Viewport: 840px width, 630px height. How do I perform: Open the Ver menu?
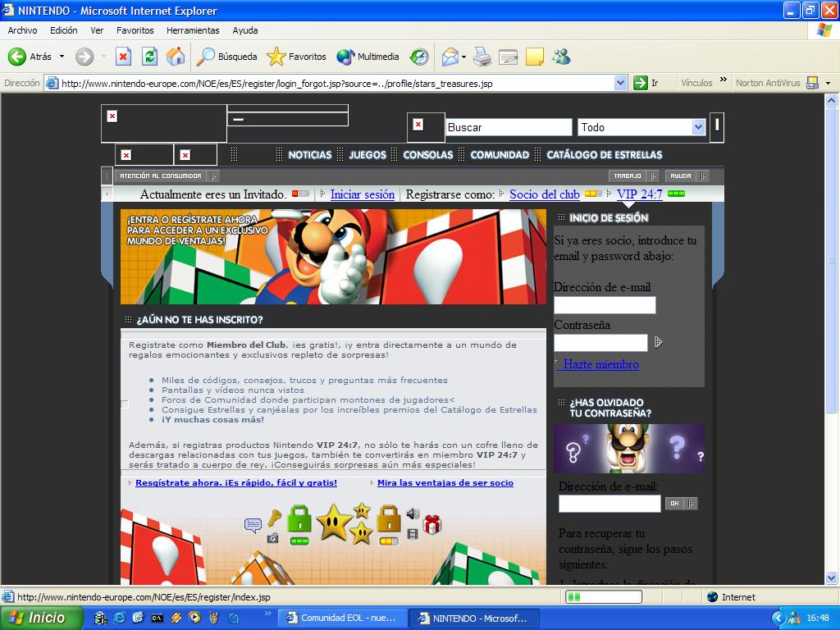pos(97,30)
